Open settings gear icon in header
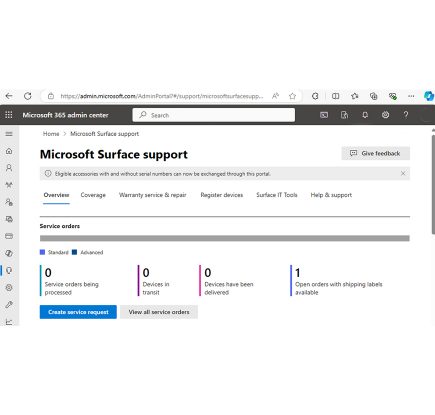 [x=385, y=115]
